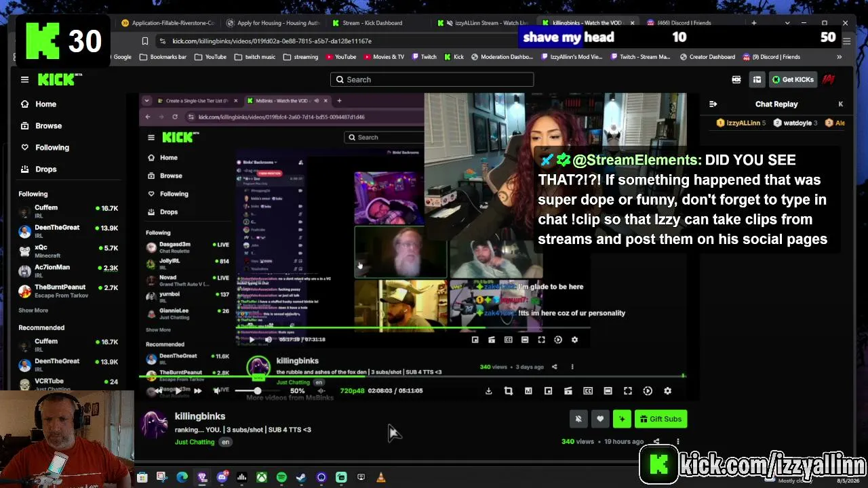Collapse the Chat Replay panel
The image size is (868, 488).
(x=713, y=104)
